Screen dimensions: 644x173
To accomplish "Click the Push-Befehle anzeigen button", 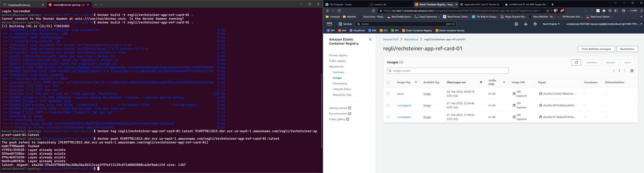I will [x=596, y=49].
